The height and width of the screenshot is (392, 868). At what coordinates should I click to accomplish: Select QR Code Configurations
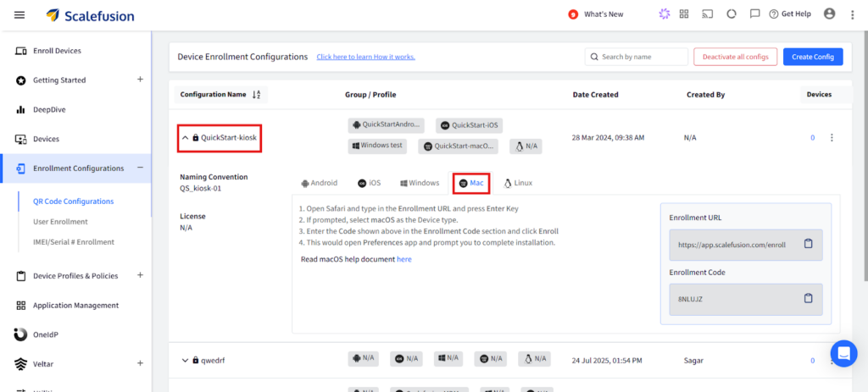(73, 202)
